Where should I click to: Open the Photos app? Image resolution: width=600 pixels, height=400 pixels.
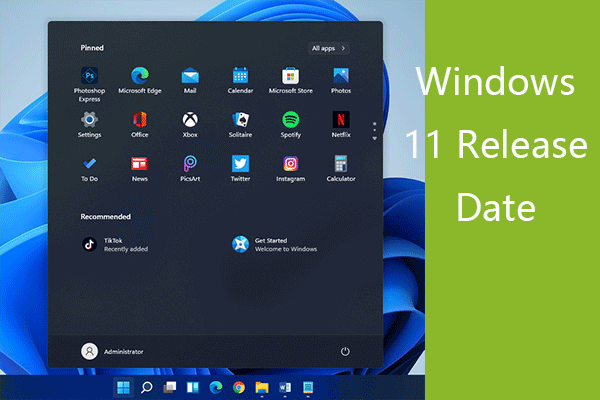(341, 80)
